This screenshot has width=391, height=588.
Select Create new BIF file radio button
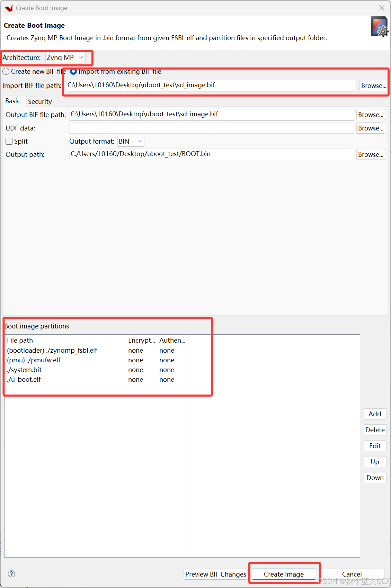point(6,71)
